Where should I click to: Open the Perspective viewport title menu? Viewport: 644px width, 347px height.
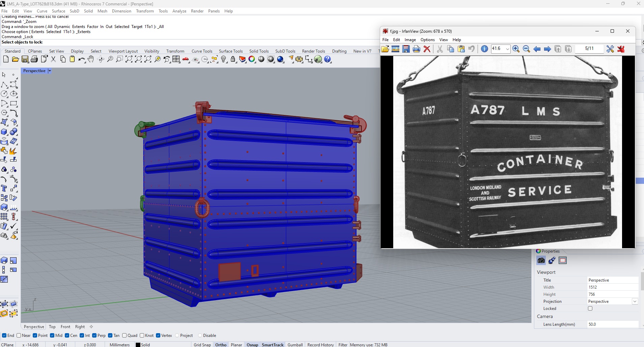tap(49, 71)
